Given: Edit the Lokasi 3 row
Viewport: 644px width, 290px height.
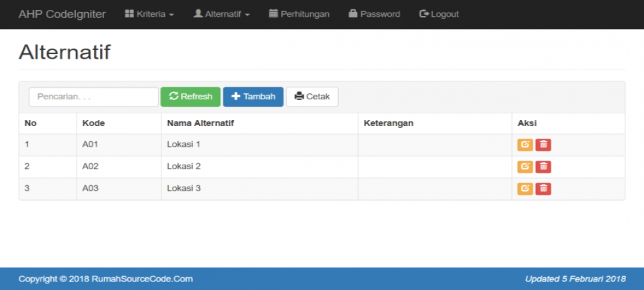Looking at the screenshot, I should pyautogui.click(x=525, y=189).
